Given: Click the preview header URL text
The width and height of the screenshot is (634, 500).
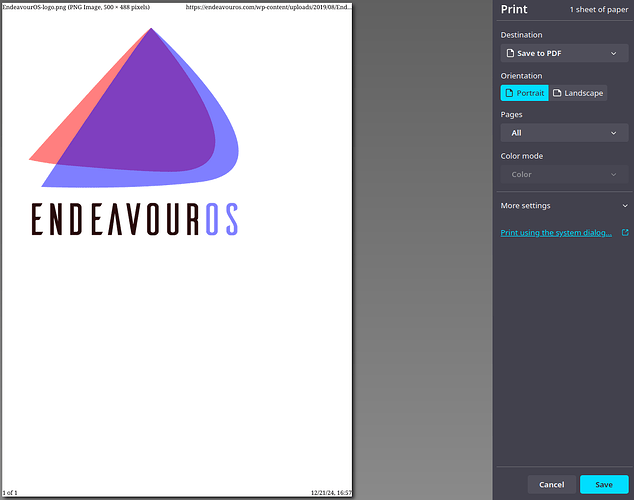Looking at the screenshot, I should point(268,7).
